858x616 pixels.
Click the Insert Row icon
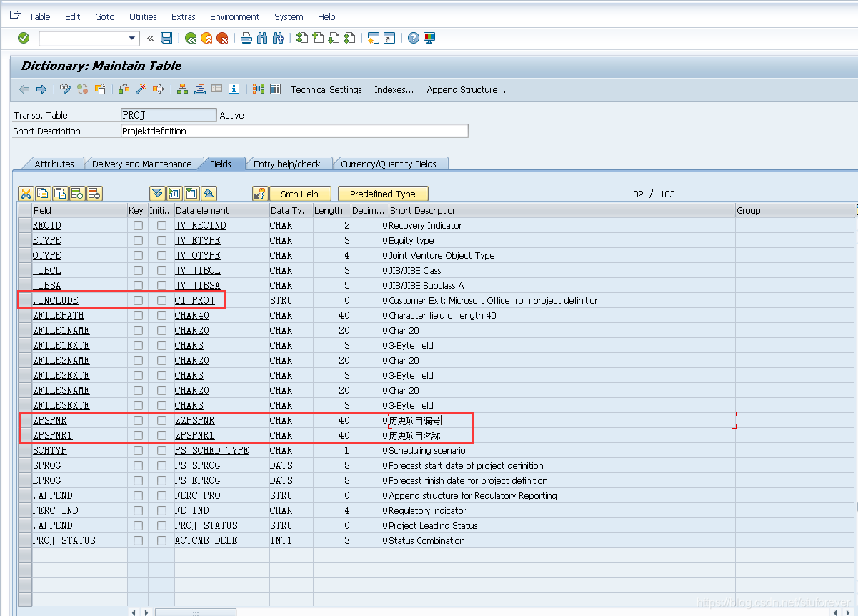coord(77,193)
